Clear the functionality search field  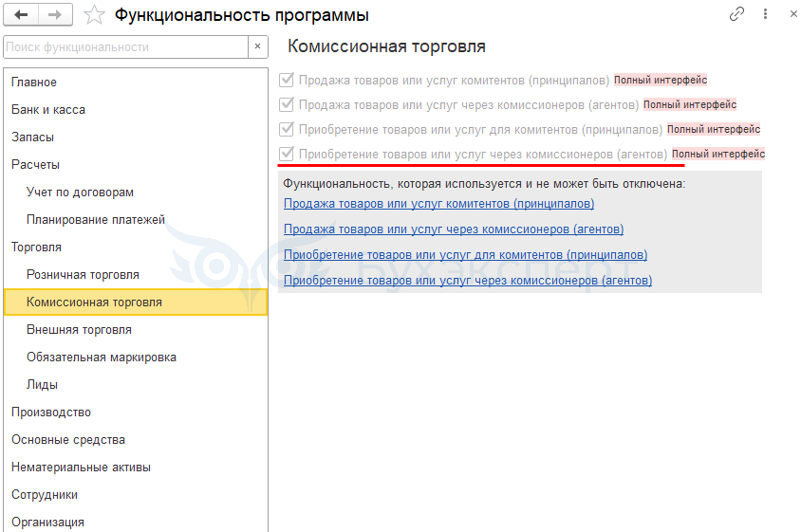(257, 46)
